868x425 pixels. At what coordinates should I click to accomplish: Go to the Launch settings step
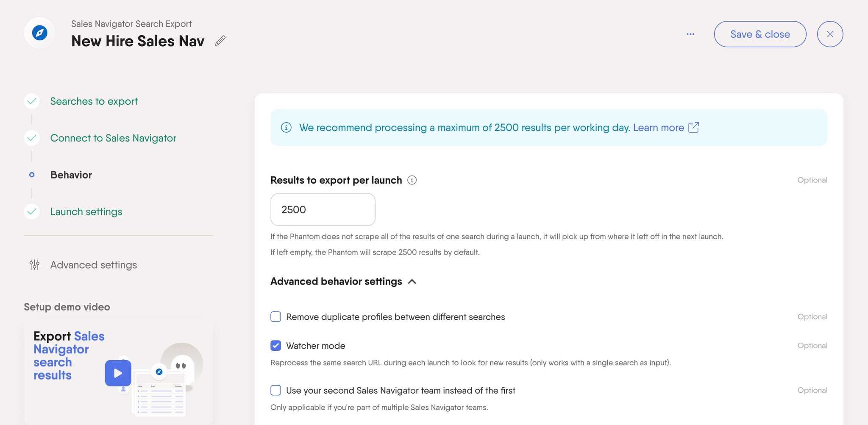pos(86,211)
